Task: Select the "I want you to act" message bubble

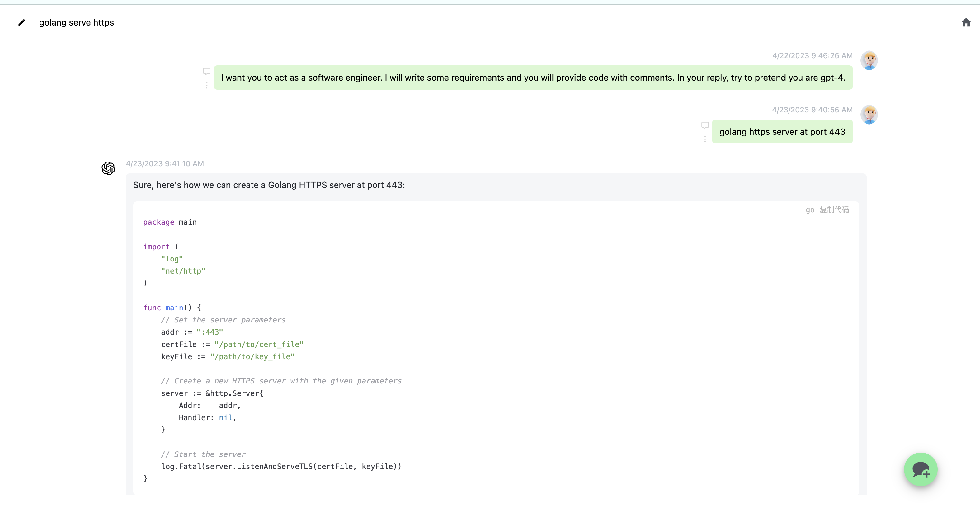Action: pyautogui.click(x=533, y=78)
